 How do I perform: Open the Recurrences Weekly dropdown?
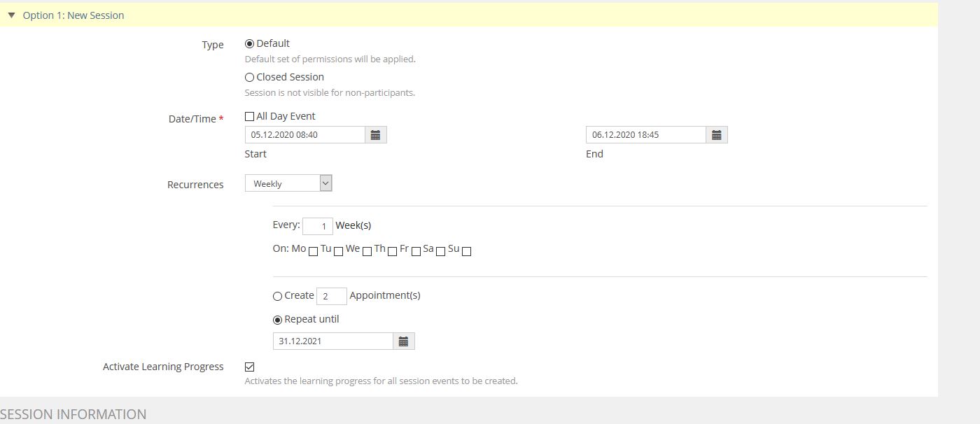click(x=288, y=183)
